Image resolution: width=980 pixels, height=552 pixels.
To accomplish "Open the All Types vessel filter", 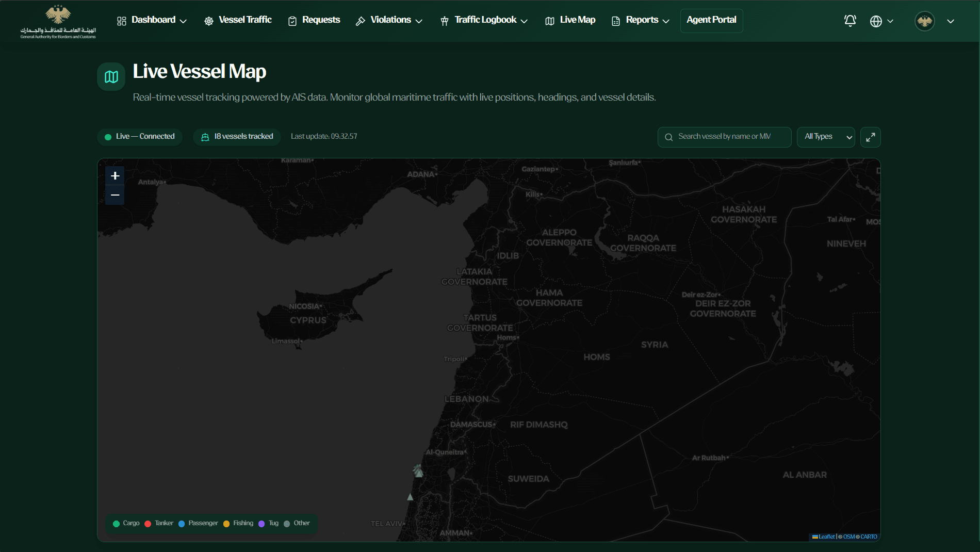I will pos(826,137).
